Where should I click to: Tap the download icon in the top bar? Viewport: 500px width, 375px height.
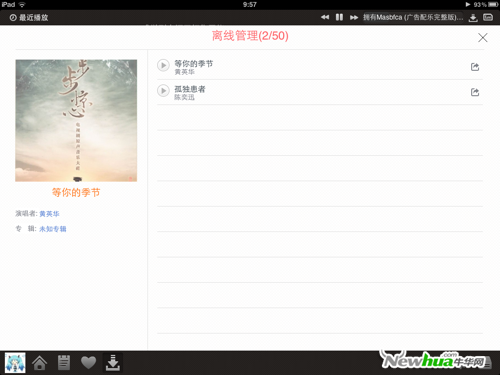pyautogui.click(x=473, y=18)
